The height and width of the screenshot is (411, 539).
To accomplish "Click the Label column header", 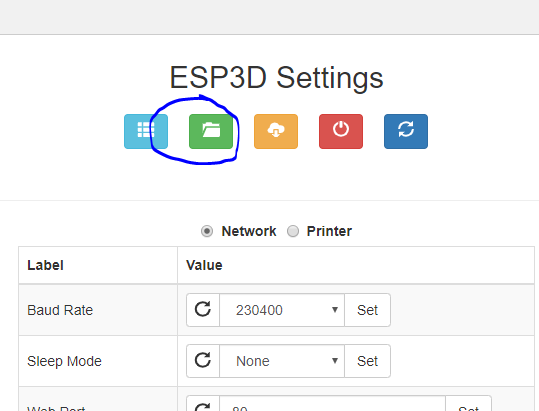I will point(45,265).
